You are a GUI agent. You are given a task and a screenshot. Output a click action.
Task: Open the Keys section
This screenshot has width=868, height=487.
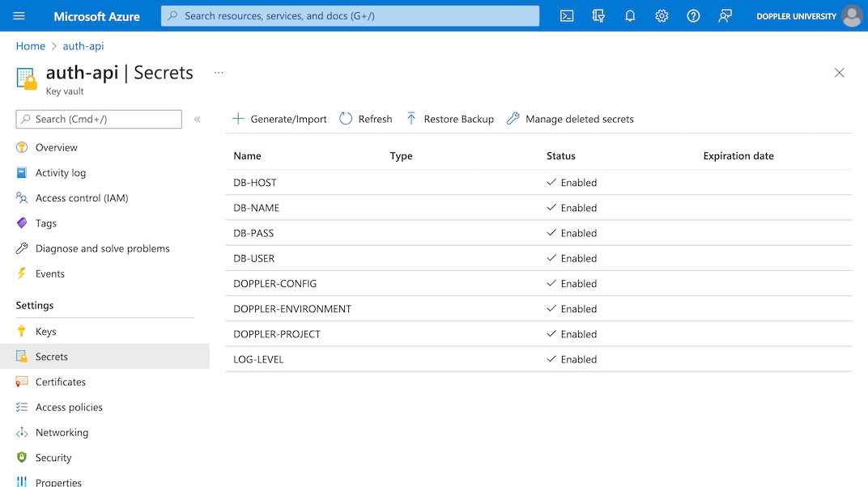(47, 331)
